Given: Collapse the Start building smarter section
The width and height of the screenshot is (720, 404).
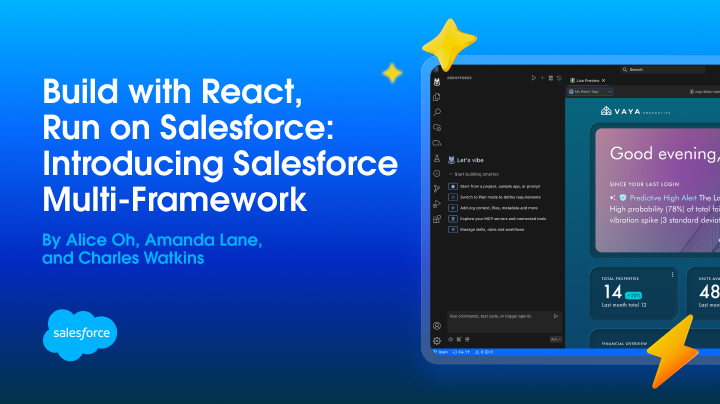Looking at the screenshot, I should tap(449, 173).
